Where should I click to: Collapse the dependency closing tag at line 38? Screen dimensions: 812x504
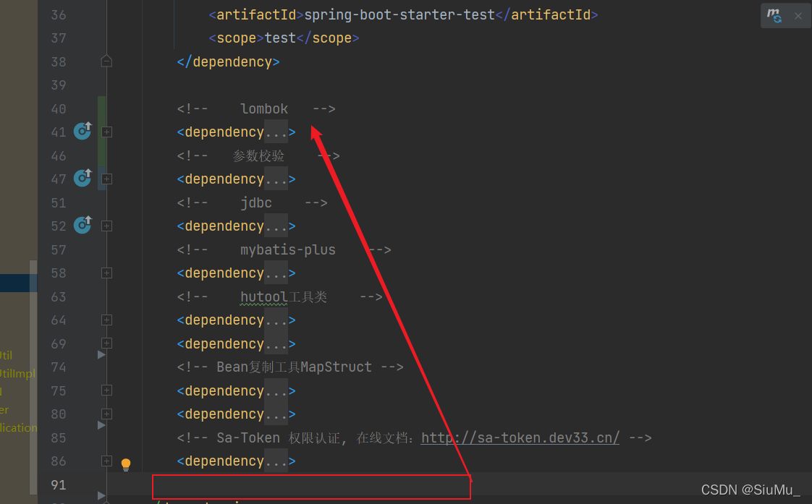point(106,61)
